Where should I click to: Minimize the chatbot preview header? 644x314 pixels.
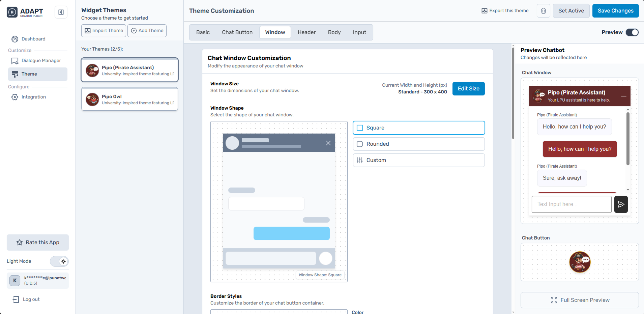tap(624, 96)
